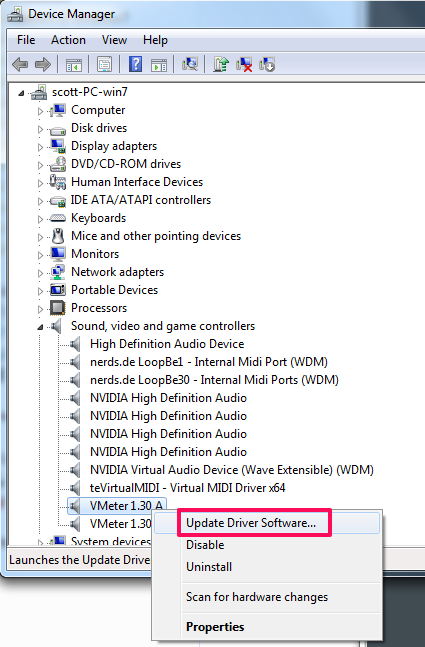
Task: Click the rightmost toolbar icon with down arrow
Action: (x=267, y=64)
